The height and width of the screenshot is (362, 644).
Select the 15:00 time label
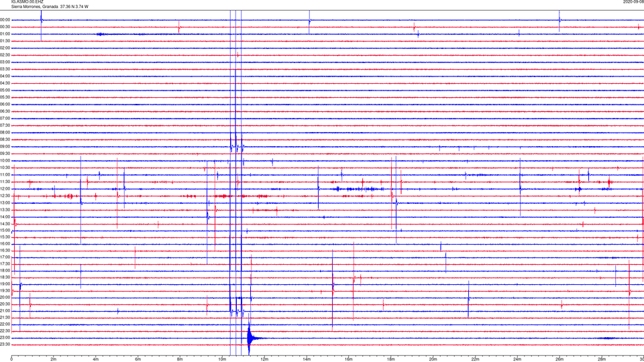click(x=5, y=231)
